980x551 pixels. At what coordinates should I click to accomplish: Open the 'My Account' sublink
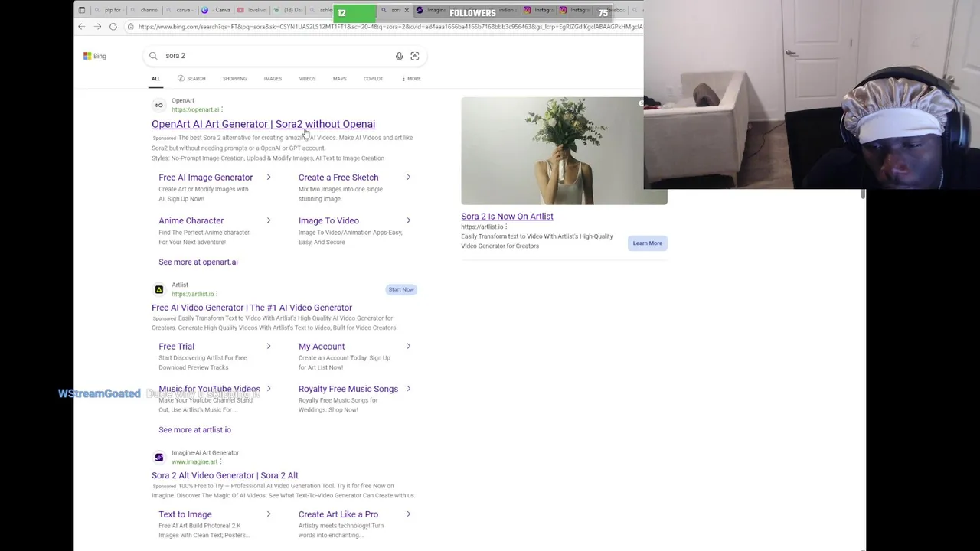[x=322, y=347]
